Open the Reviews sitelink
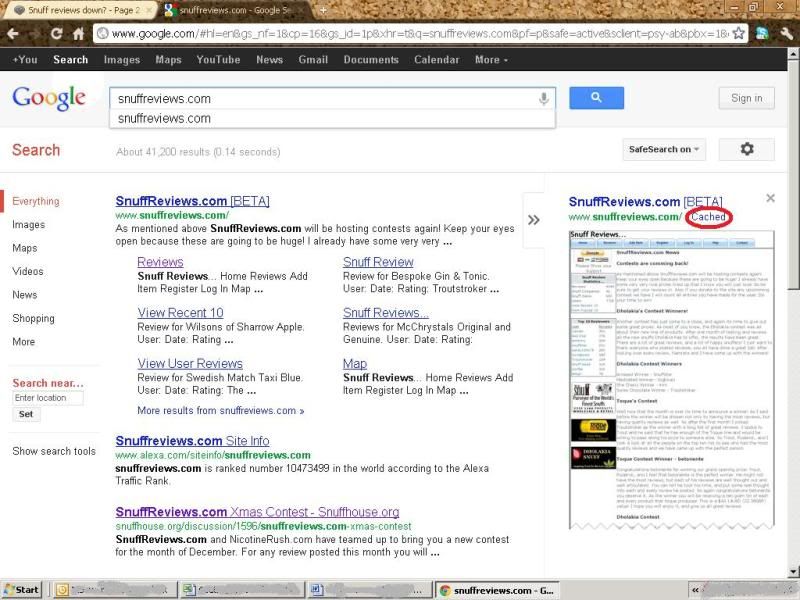 [160, 262]
